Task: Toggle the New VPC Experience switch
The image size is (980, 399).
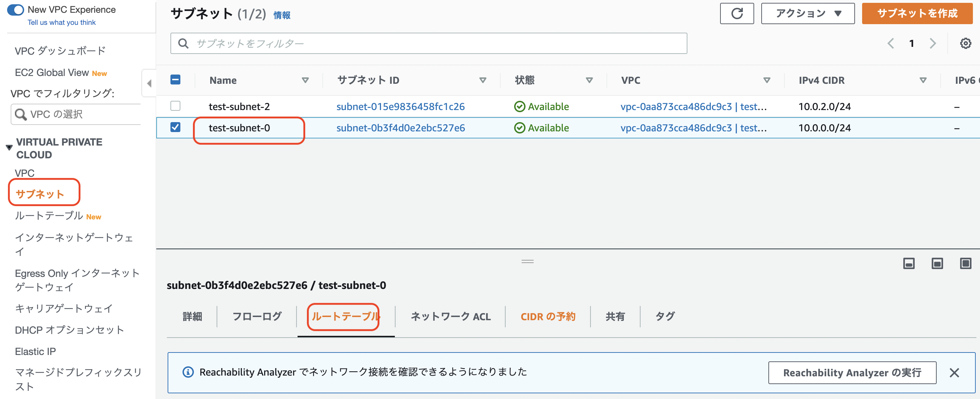Action: coord(15,10)
